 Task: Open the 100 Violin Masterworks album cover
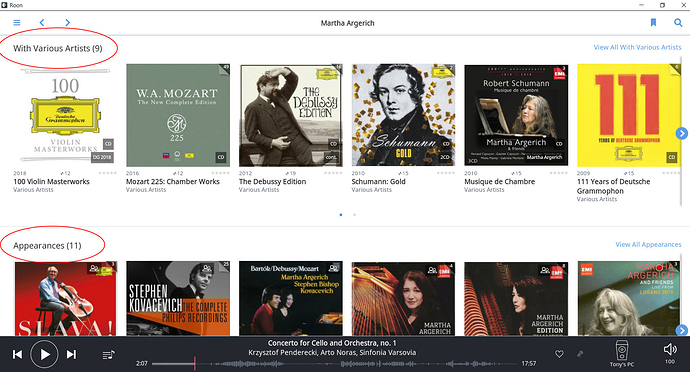[65, 115]
